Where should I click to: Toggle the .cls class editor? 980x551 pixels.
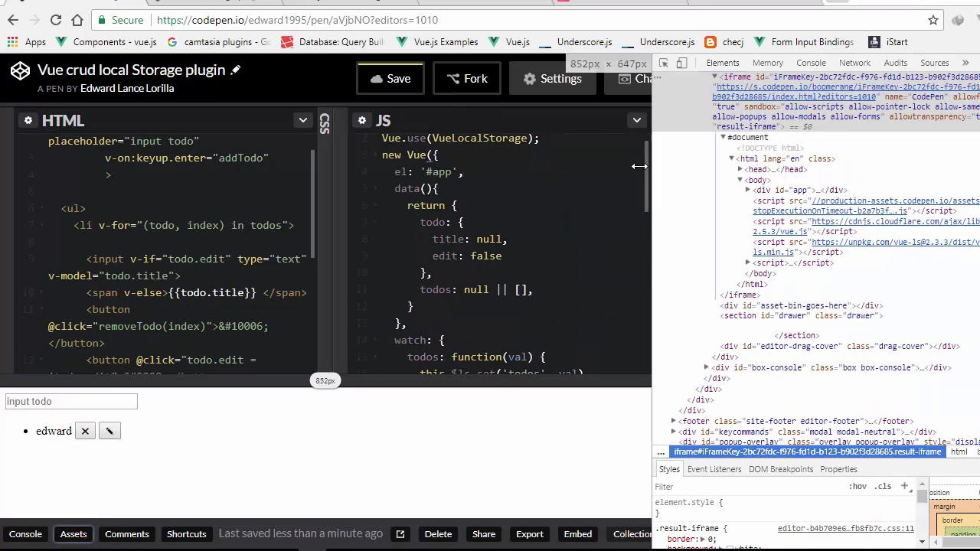884,486
